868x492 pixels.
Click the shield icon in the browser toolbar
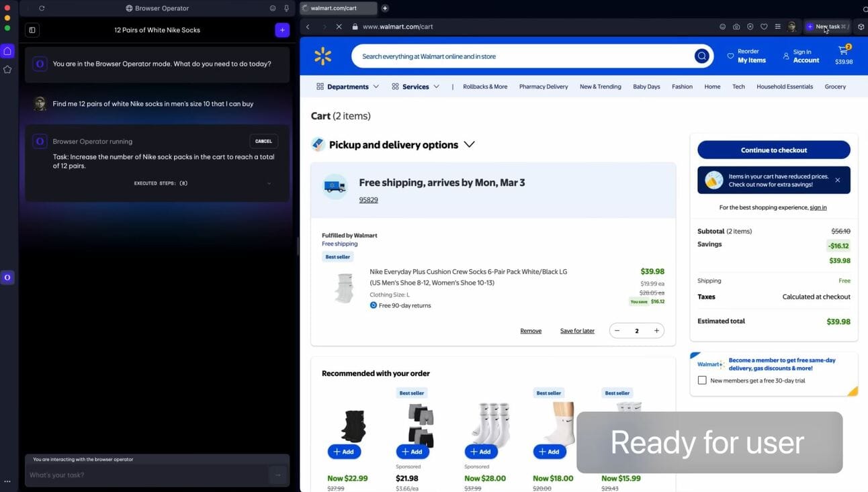pos(750,27)
